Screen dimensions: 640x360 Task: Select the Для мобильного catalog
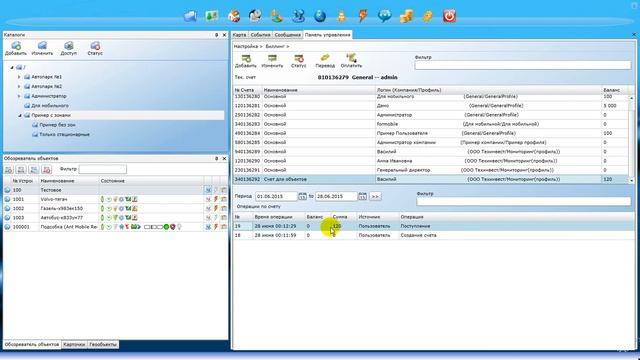[50, 106]
